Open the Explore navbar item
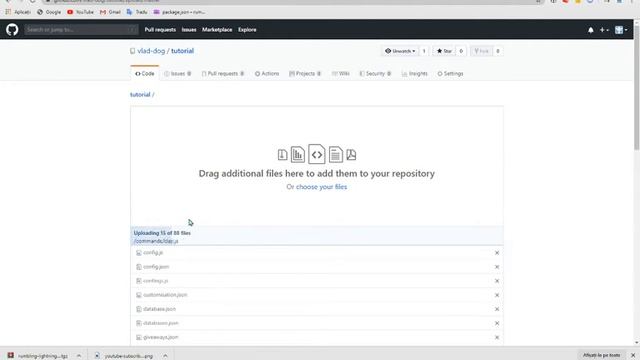Image resolution: width=640 pixels, height=360 pixels. [247, 30]
